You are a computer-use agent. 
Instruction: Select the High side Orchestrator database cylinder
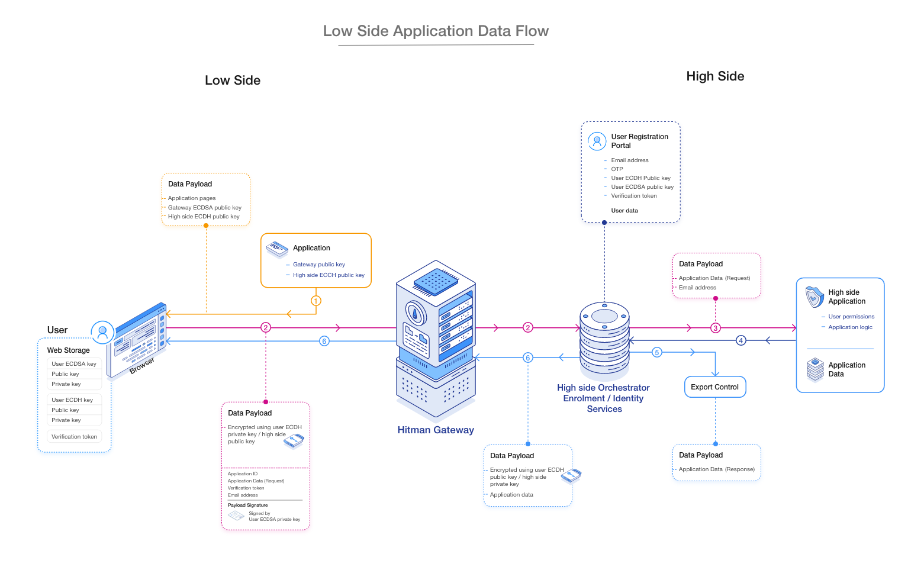click(604, 340)
